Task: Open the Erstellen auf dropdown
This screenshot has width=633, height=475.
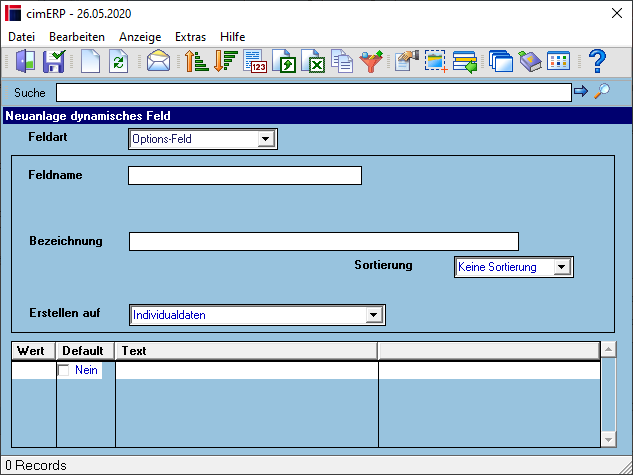Action: pyautogui.click(x=373, y=315)
